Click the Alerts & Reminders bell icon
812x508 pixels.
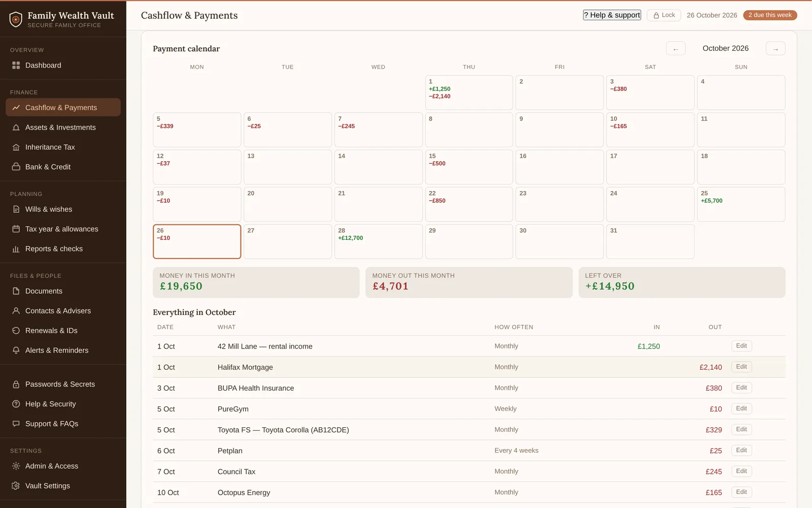tap(16, 351)
